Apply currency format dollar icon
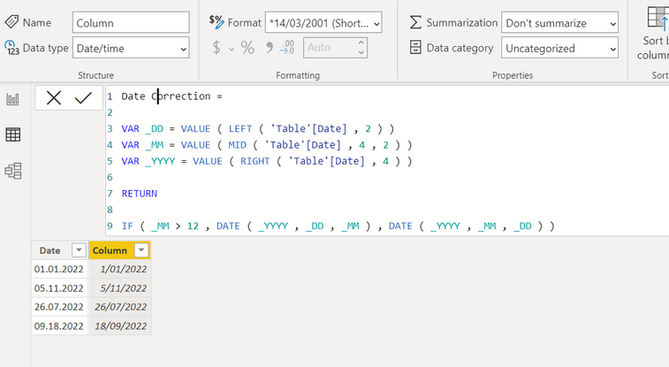 (217, 47)
